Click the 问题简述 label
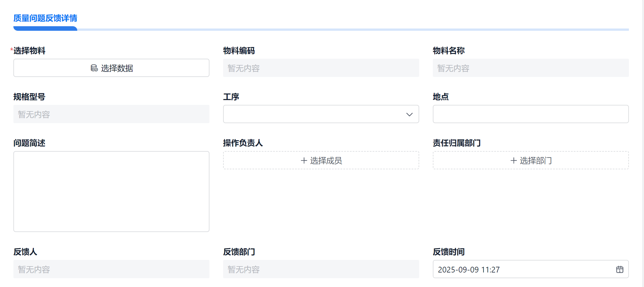644x287 pixels. point(29,143)
